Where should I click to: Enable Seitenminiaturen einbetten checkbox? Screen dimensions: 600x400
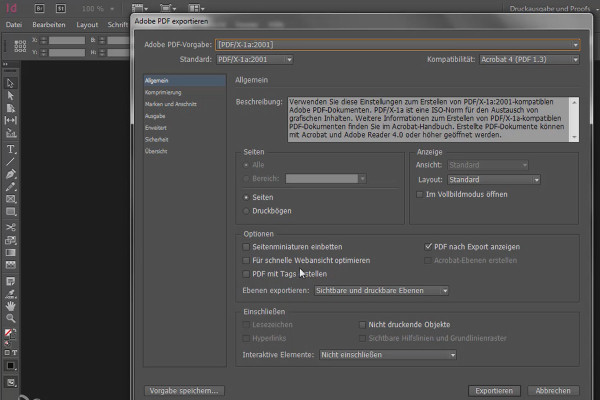tap(246, 247)
